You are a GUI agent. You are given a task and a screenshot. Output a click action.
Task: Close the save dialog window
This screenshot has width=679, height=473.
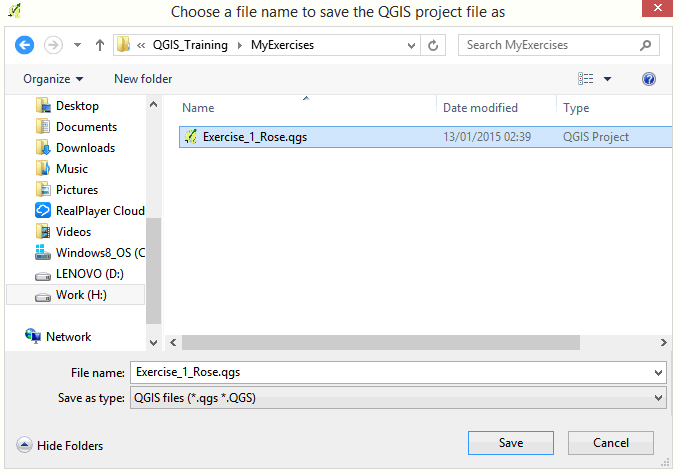tap(657, 8)
